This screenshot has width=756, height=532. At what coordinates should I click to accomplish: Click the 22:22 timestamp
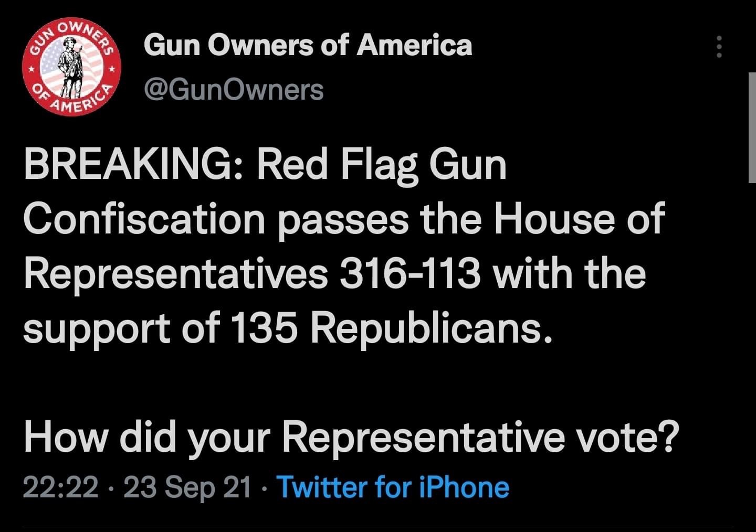[x=61, y=487]
